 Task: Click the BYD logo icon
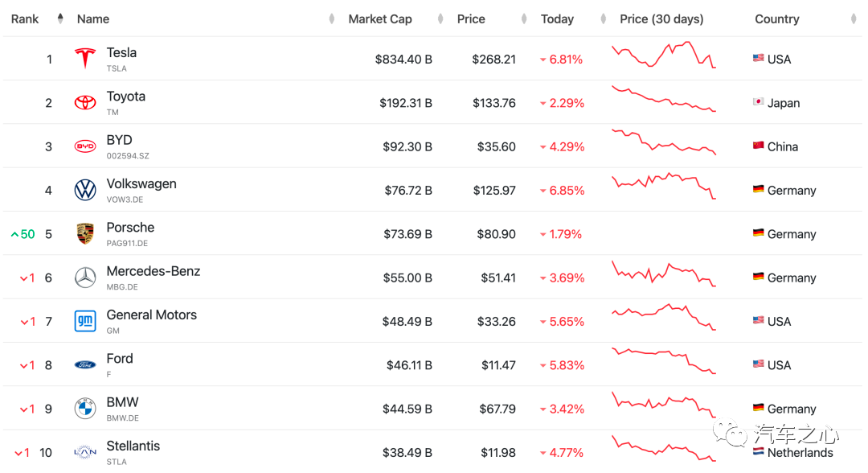[85, 146]
